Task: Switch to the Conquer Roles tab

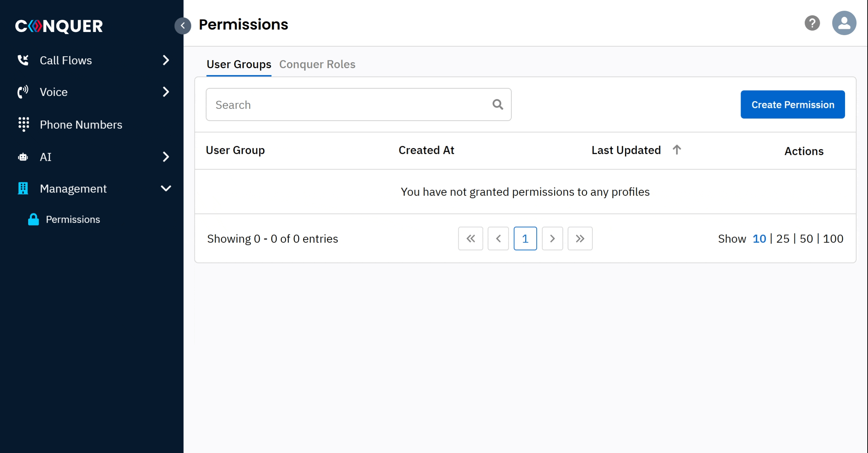Action: coord(317,64)
